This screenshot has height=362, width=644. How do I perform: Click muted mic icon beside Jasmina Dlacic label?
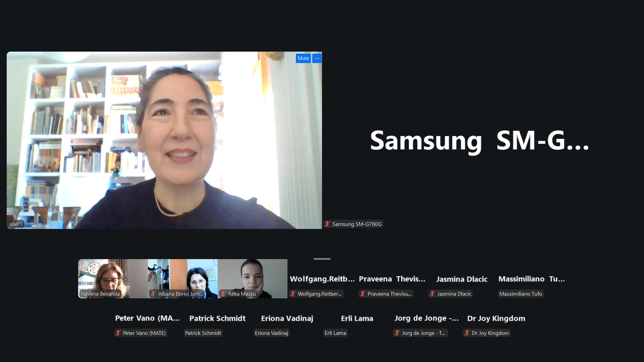[x=433, y=294]
